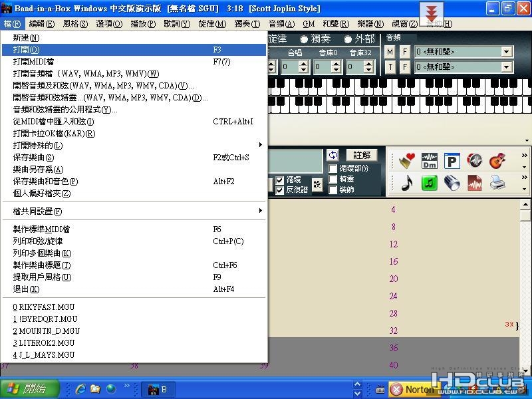Screen dimensions: 532x399
Task: Select the 外部 radio button
Action: coord(348,40)
